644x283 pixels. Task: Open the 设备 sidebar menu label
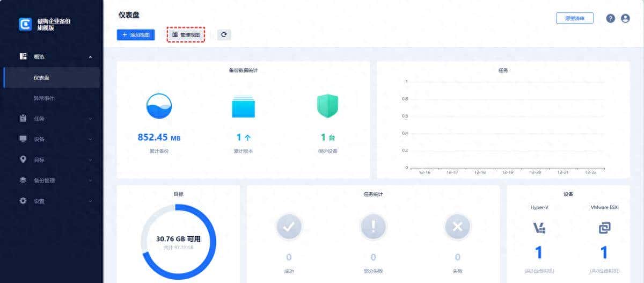click(x=39, y=140)
